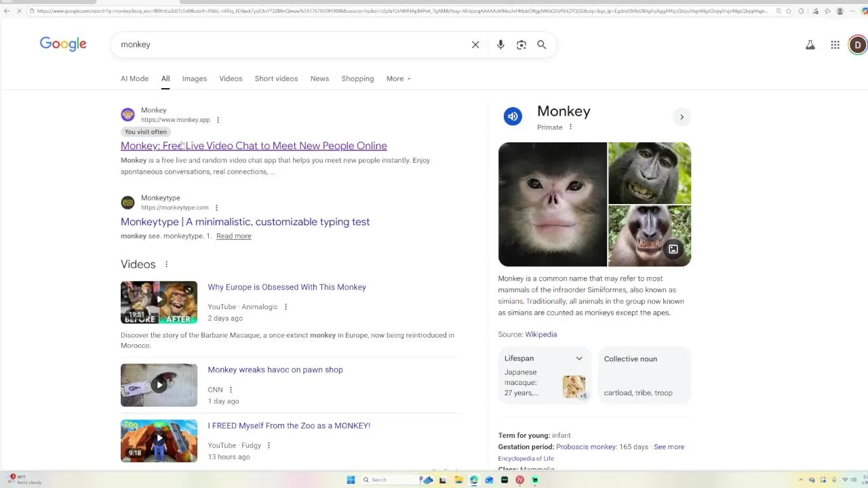The image size is (868, 488).
Task: Open Why Europe is Obsessed video title
Action: point(287,287)
